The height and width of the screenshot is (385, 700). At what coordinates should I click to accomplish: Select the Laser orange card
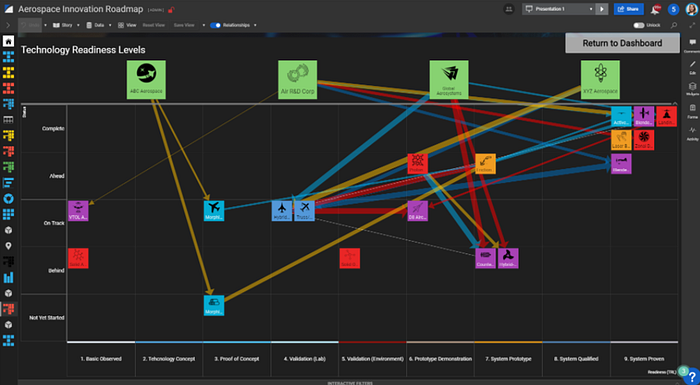(x=621, y=140)
